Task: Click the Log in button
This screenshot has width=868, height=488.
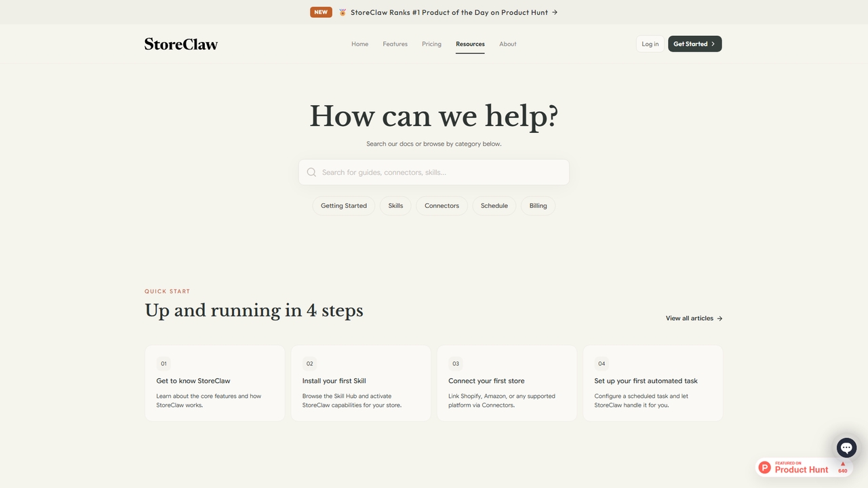Action: 650,44
